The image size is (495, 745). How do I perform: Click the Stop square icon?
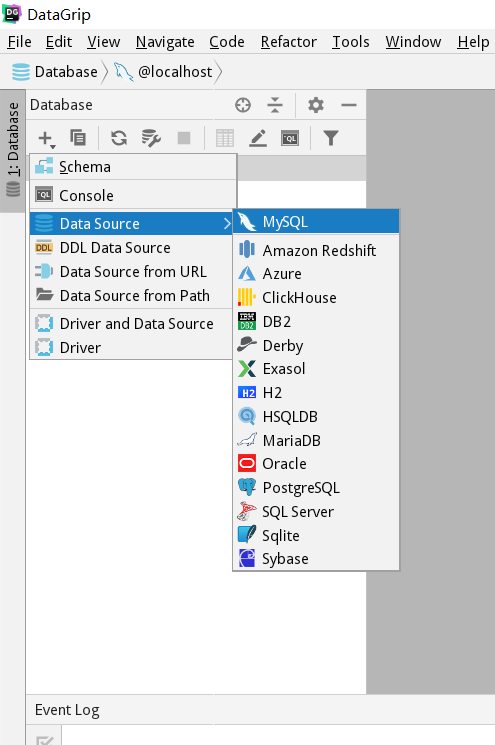pos(184,138)
